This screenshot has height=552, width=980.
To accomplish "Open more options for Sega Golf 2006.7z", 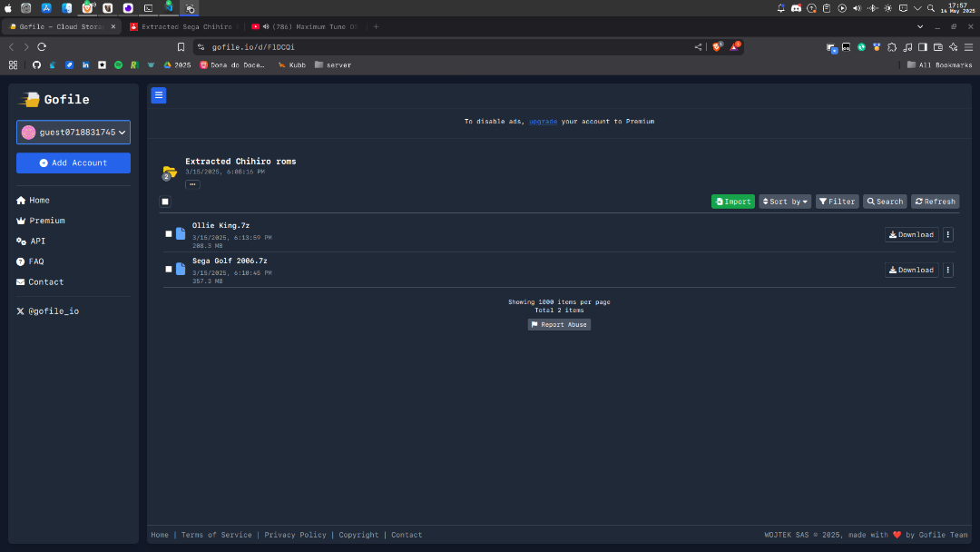I will tap(948, 270).
